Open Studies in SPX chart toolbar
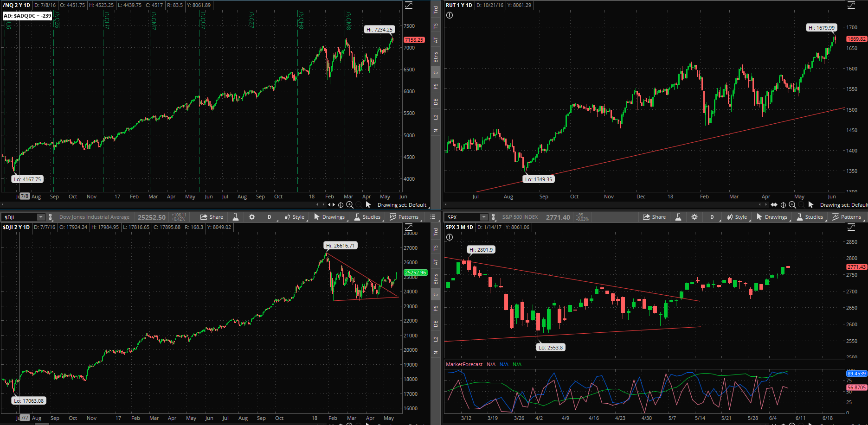This screenshot has width=868, height=425. click(x=810, y=217)
